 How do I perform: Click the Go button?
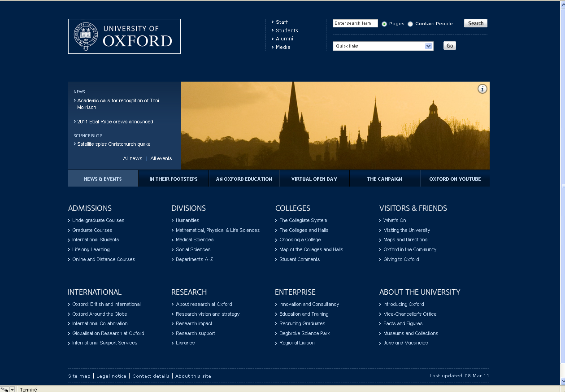click(450, 46)
